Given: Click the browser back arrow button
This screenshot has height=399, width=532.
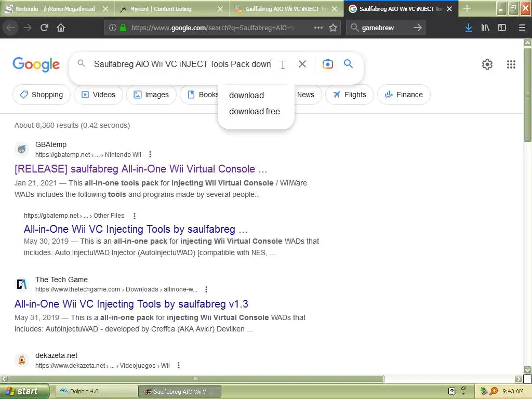Looking at the screenshot, I should click(10, 28).
